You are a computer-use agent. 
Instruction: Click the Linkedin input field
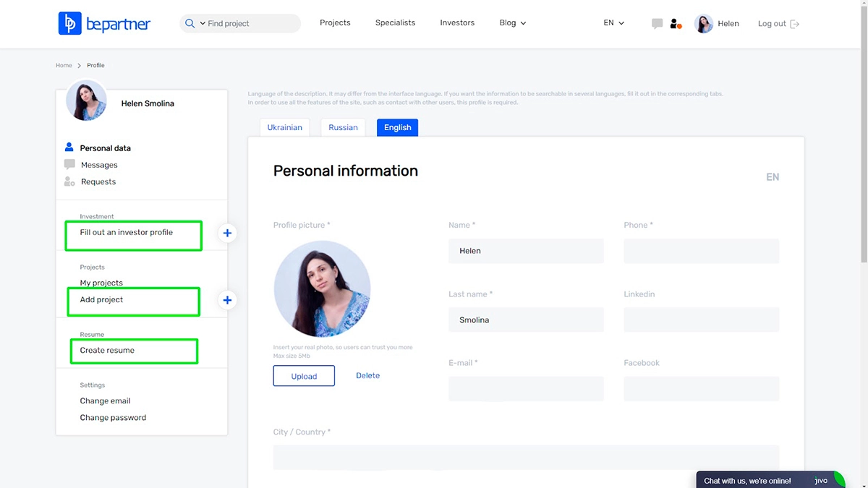point(702,320)
